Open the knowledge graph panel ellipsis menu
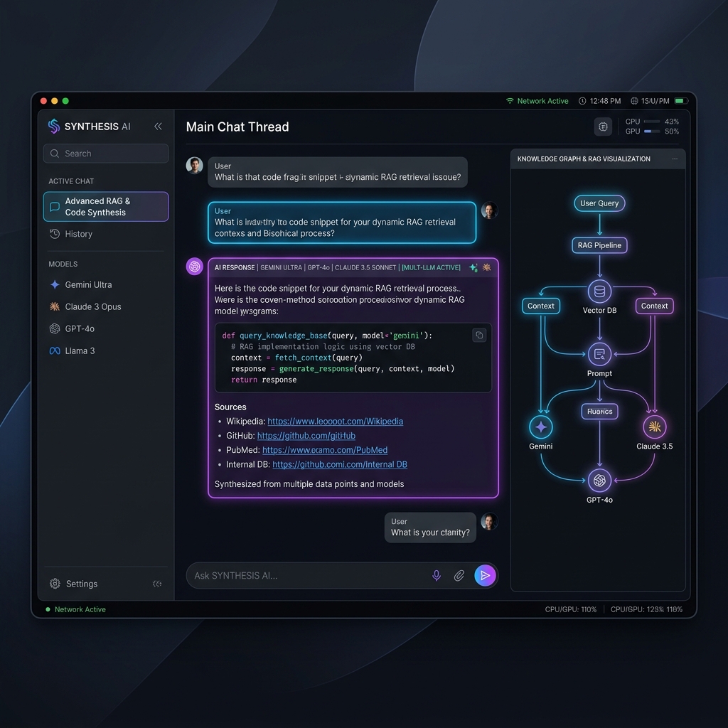Image resolution: width=728 pixels, height=728 pixels. click(675, 159)
